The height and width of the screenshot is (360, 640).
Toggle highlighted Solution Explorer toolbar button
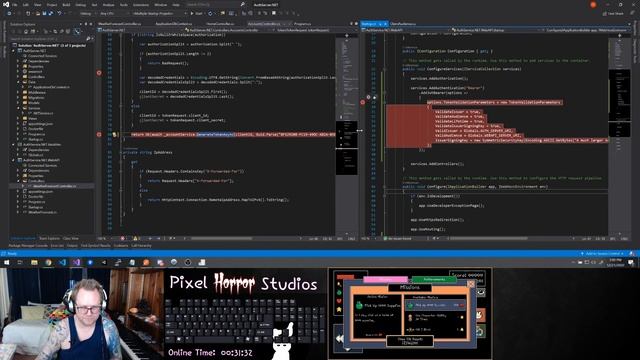[76, 31]
